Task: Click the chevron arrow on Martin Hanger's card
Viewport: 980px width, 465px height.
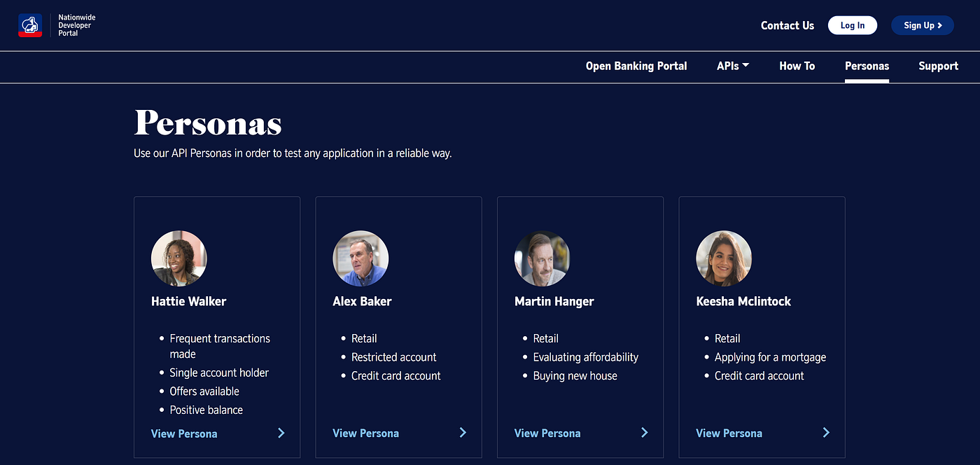Action: pyautogui.click(x=645, y=433)
